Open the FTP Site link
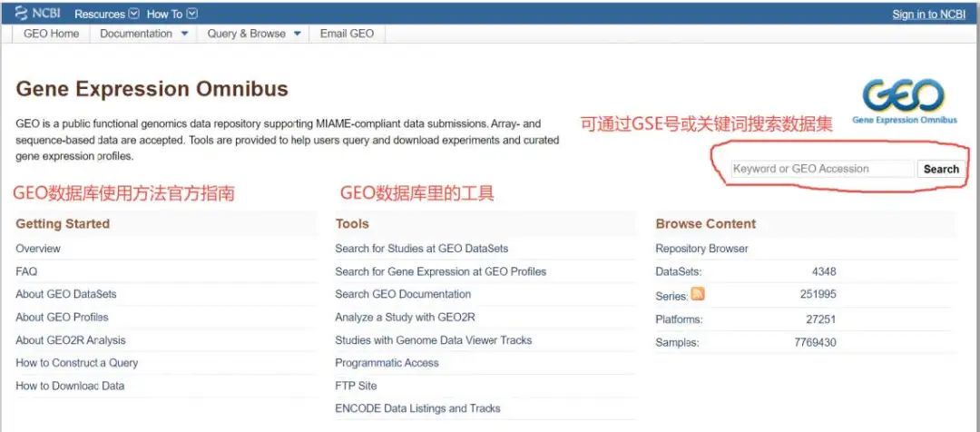Screen dimensions: 980x432 [x=357, y=386]
